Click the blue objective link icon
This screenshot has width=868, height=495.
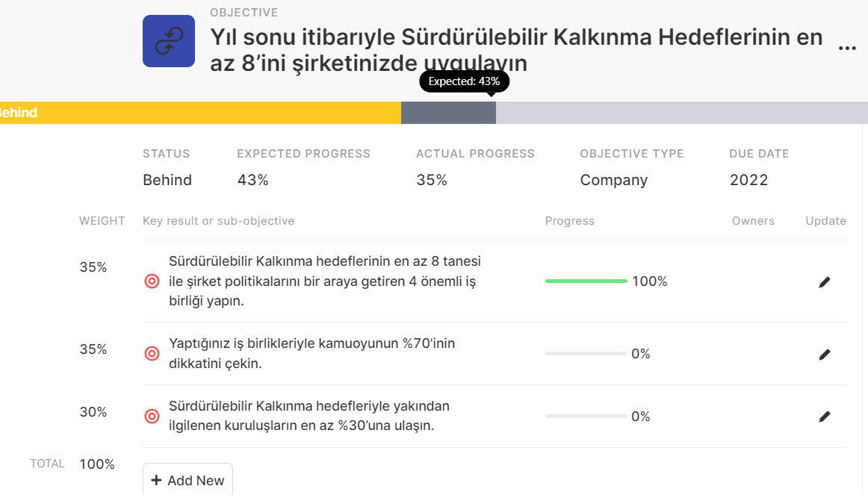tap(169, 41)
